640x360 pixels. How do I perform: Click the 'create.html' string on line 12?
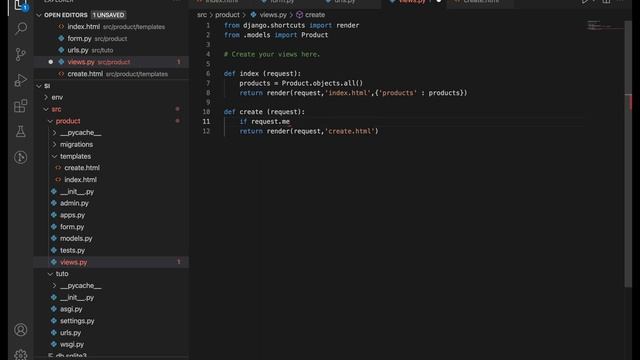pyautogui.click(x=352, y=131)
